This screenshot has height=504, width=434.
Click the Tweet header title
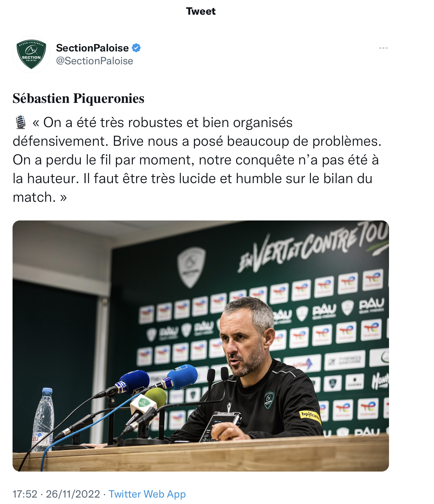click(x=201, y=11)
